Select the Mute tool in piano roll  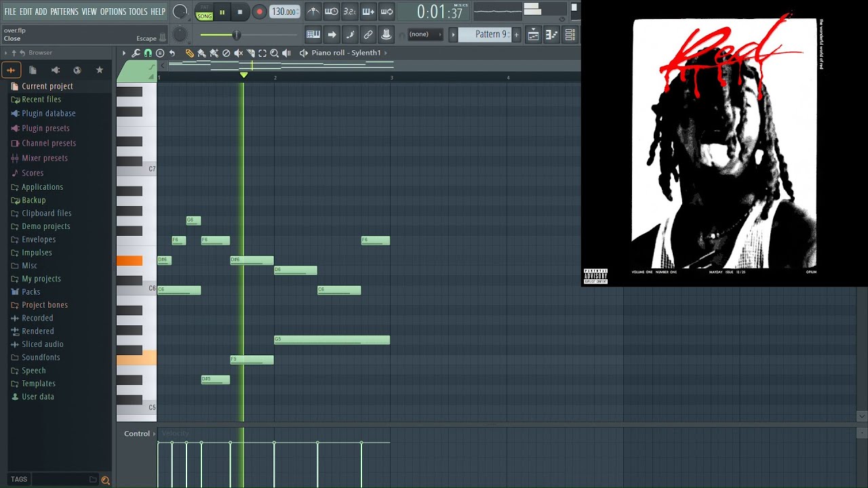click(239, 53)
